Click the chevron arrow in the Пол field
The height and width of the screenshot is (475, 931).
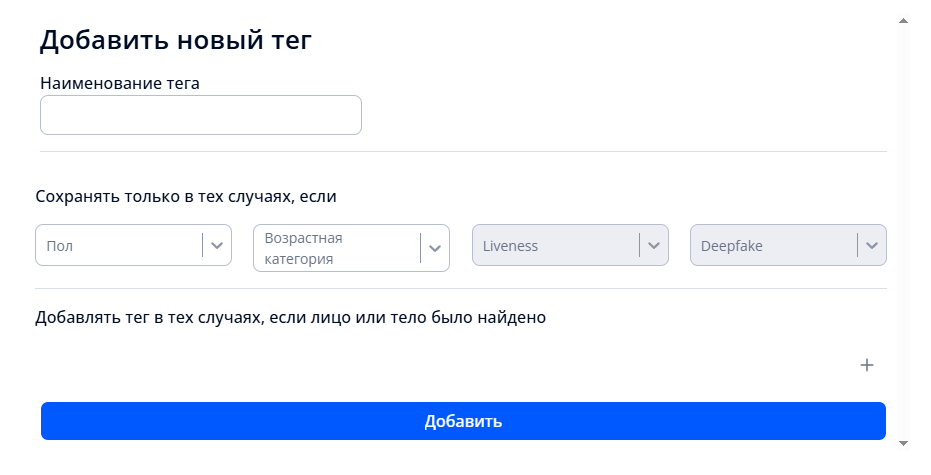pyautogui.click(x=217, y=245)
